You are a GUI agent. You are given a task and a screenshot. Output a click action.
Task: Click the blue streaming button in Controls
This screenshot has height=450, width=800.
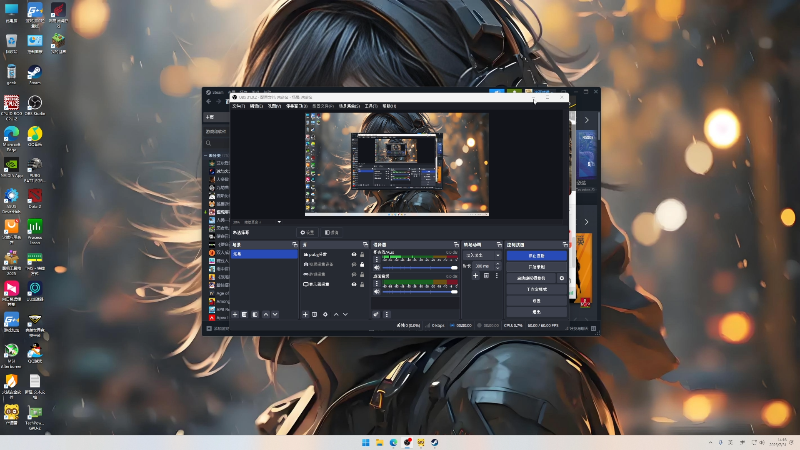click(x=536, y=256)
